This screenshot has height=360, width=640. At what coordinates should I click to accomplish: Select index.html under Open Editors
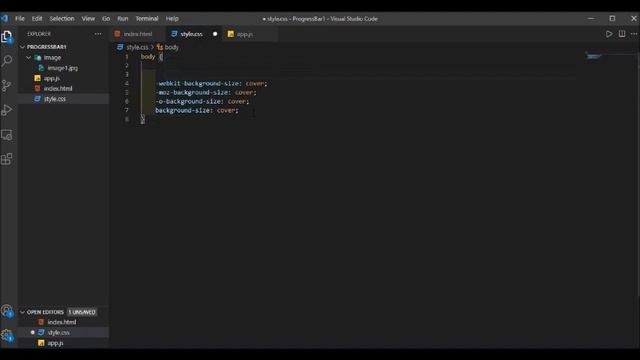(x=63, y=322)
